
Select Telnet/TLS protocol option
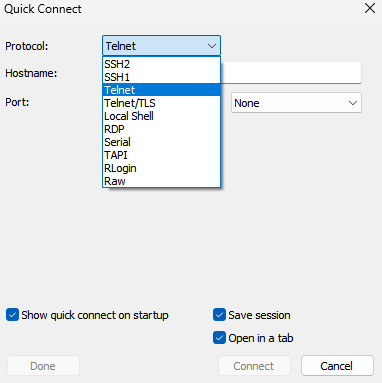click(161, 103)
